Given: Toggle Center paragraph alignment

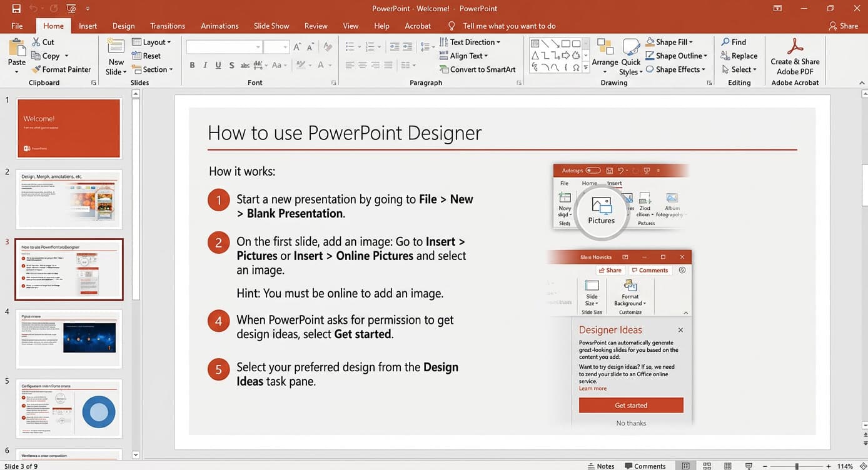Looking at the screenshot, I should pyautogui.click(x=363, y=65).
